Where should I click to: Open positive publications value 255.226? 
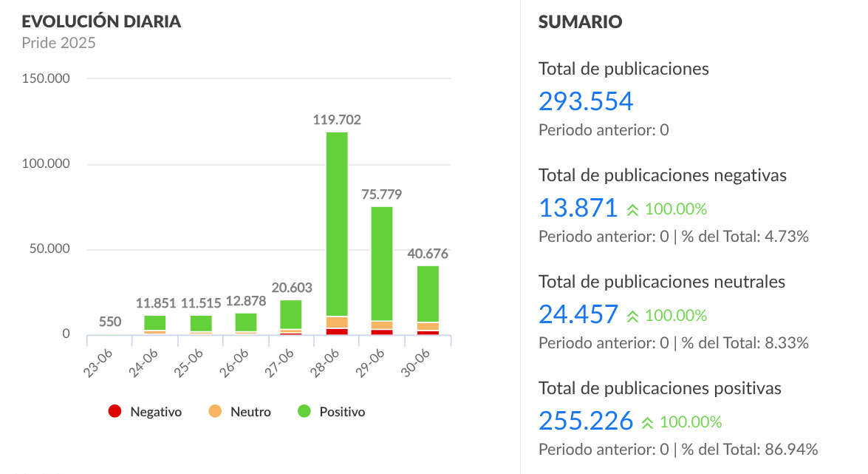[586, 421]
